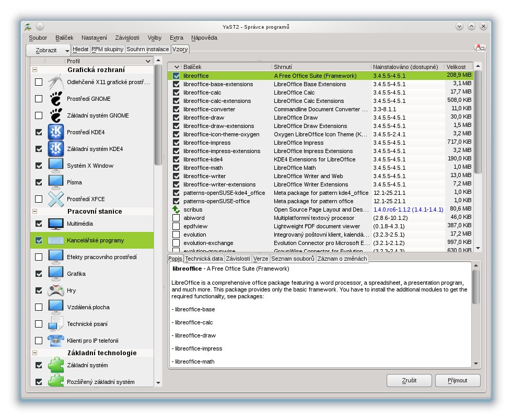Click the package list status column arrow
512x420 pixels.
click(177, 67)
